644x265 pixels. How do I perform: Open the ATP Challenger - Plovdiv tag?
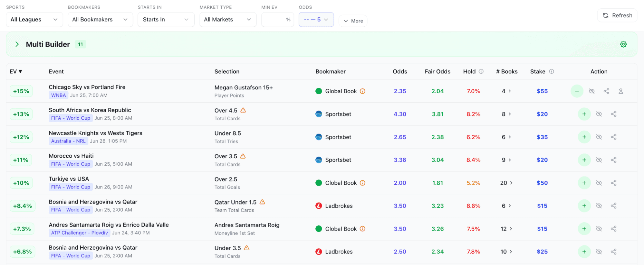click(x=79, y=233)
